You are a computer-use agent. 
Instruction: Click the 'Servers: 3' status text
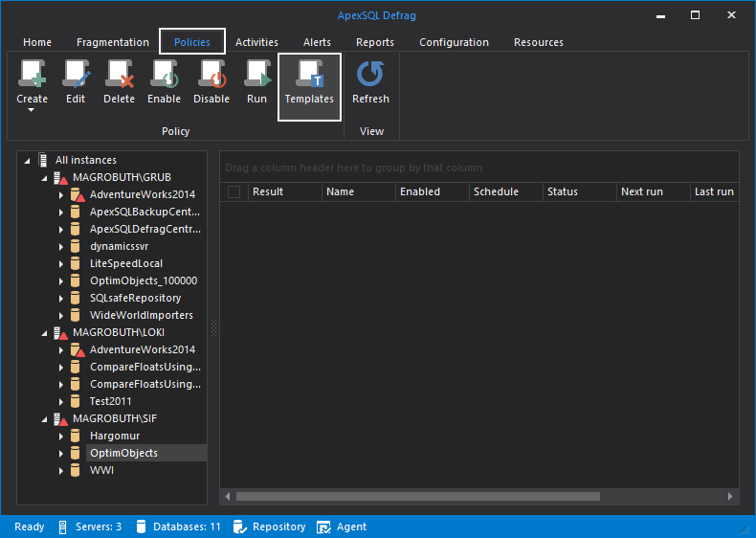[x=99, y=527]
